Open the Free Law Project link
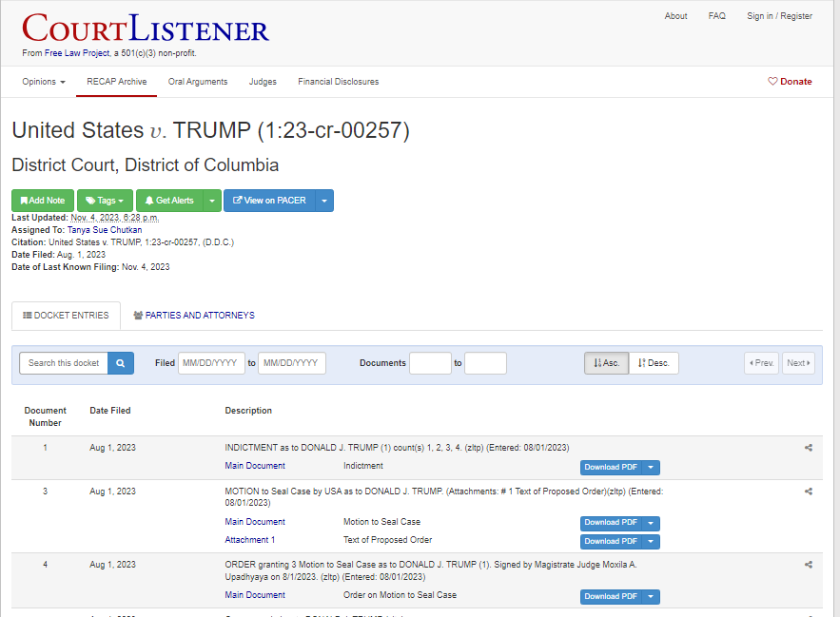Viewport: 840px width, 617px height. click(77, 53)
